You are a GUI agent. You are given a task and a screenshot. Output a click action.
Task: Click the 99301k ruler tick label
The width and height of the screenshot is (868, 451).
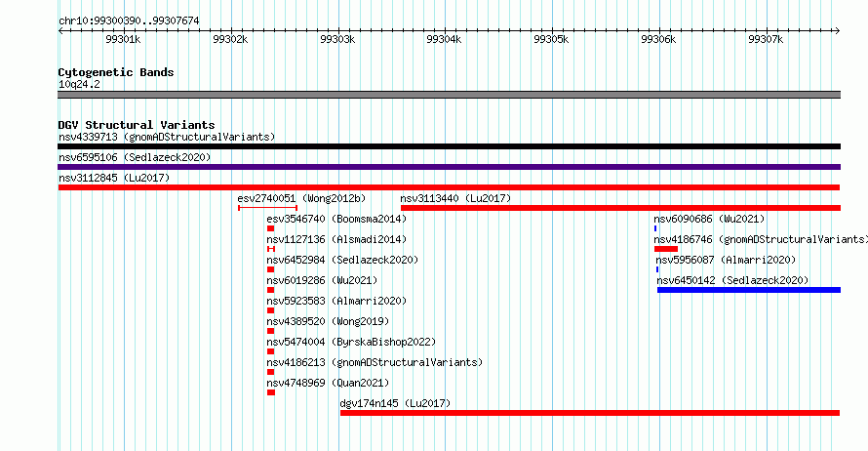click(123, 39)
